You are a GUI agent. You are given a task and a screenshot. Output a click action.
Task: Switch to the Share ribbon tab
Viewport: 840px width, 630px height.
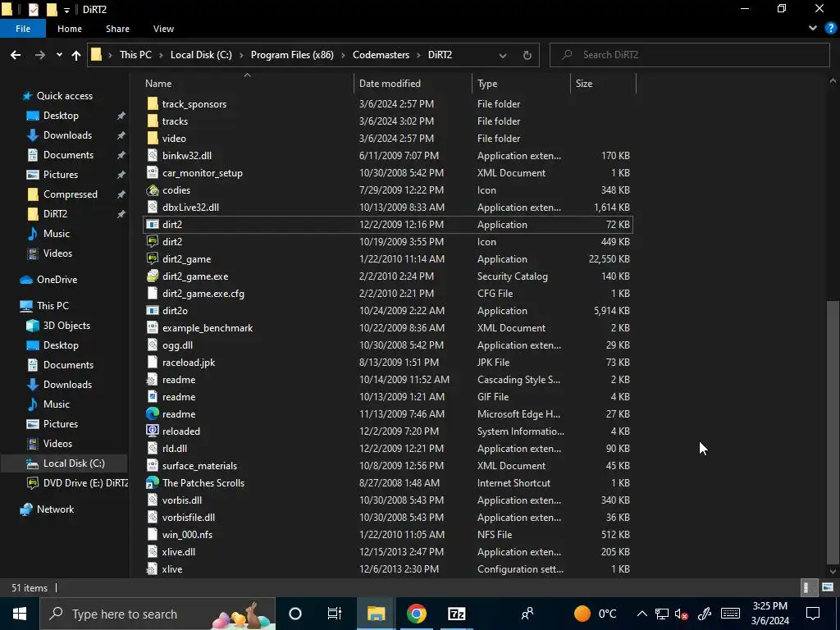click(117, 29)
